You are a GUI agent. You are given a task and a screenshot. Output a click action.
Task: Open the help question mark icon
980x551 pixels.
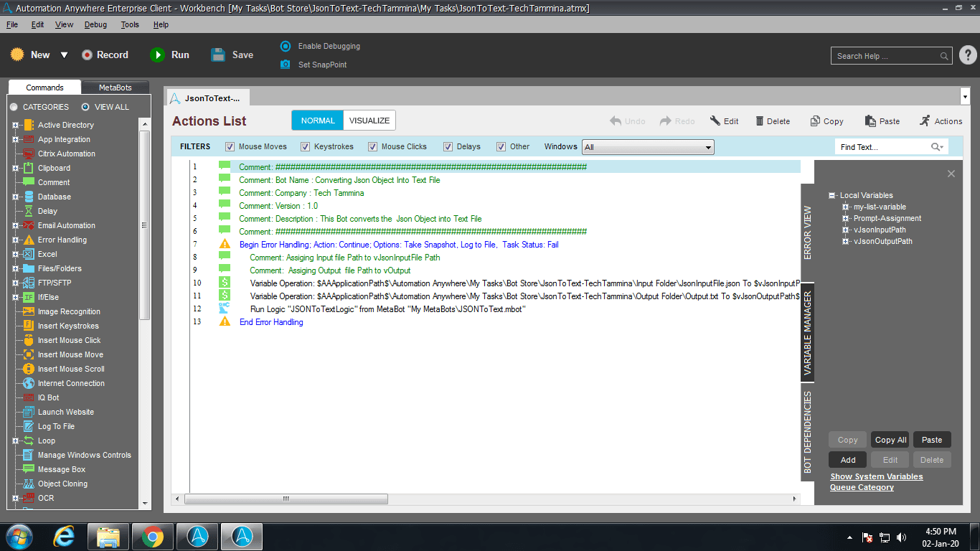[968, 55]
